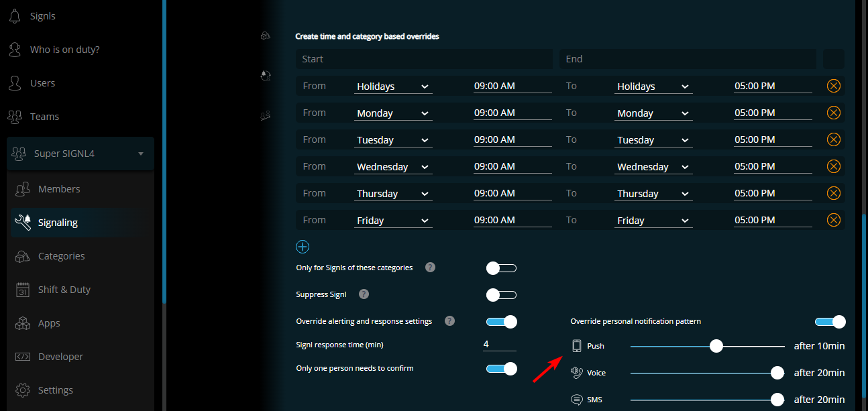Open the From Wednesday day dropdown
Viewport: 868px width, 411px height.
pyautogui.click(x=393, y=167)
